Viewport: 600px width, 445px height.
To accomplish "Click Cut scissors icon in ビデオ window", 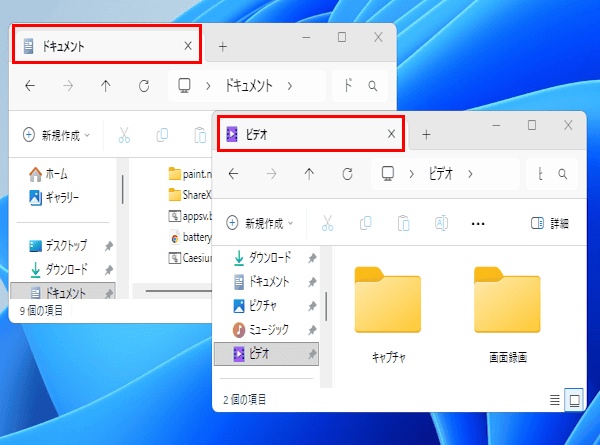I will (x=327, y=223).
